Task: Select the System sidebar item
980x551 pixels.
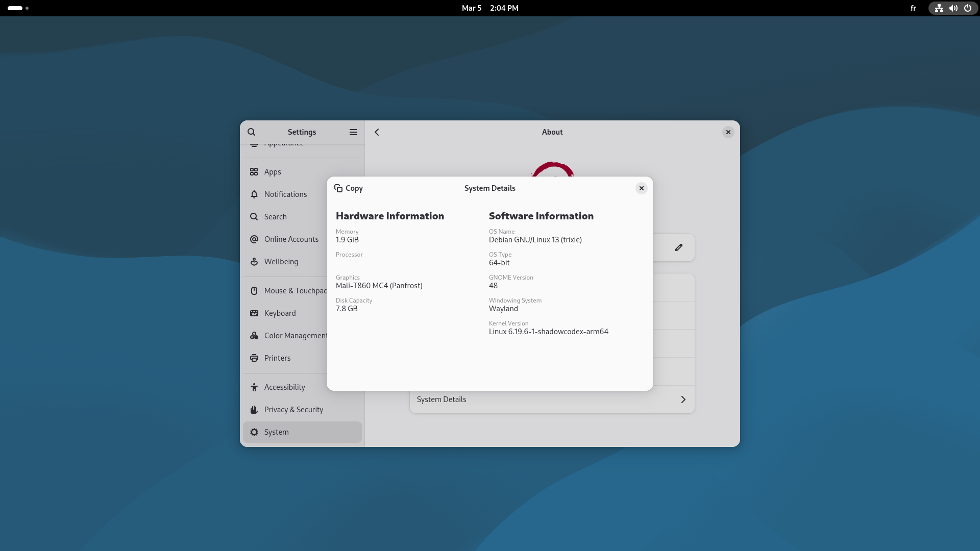Action: (x=276, y=432)
